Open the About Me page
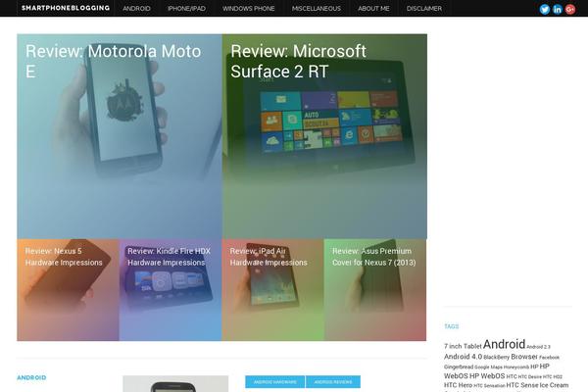The height and width of the screenshot is (392, 588). tap(373, 8)
